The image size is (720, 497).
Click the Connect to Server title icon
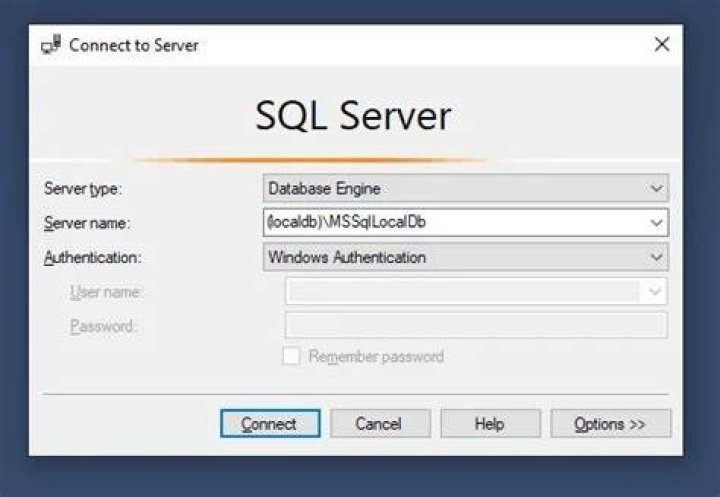[x=51, y=45]
